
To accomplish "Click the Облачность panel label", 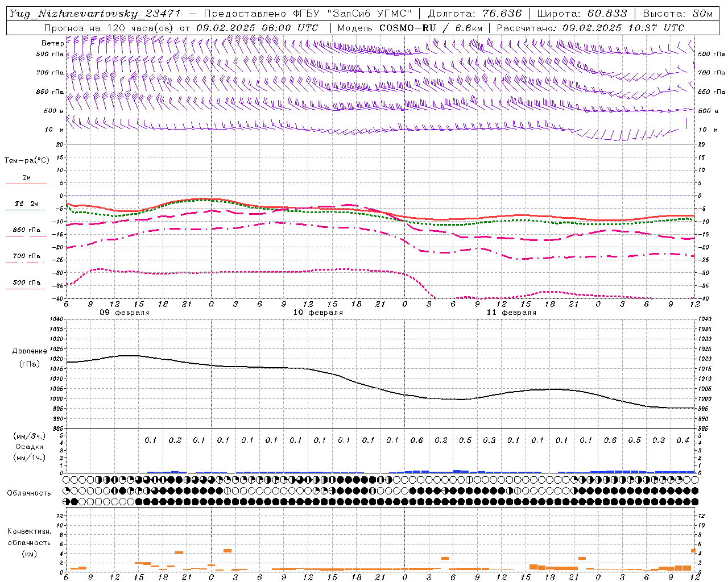I will coord(29,493).
